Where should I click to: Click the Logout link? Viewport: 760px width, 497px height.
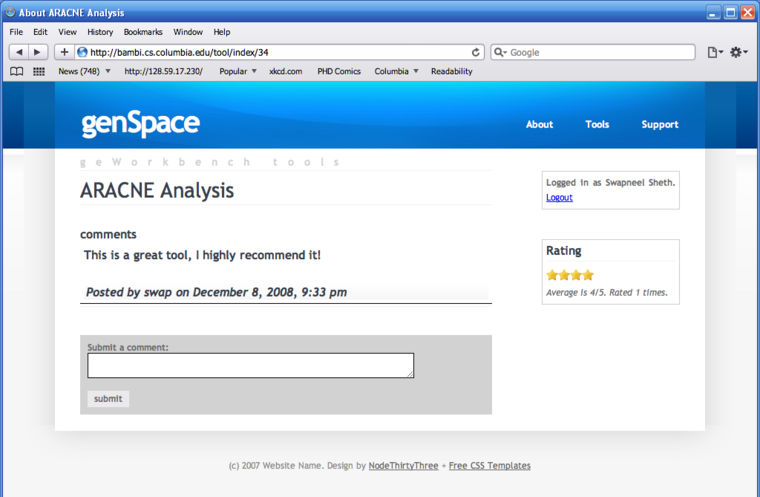pos(559,198)
